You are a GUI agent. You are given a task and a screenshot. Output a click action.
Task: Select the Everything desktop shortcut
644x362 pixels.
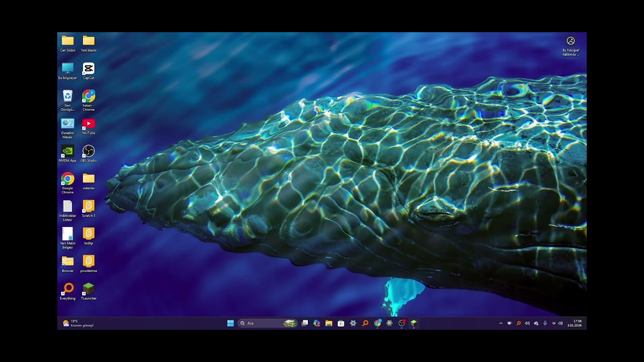point(67,292)
